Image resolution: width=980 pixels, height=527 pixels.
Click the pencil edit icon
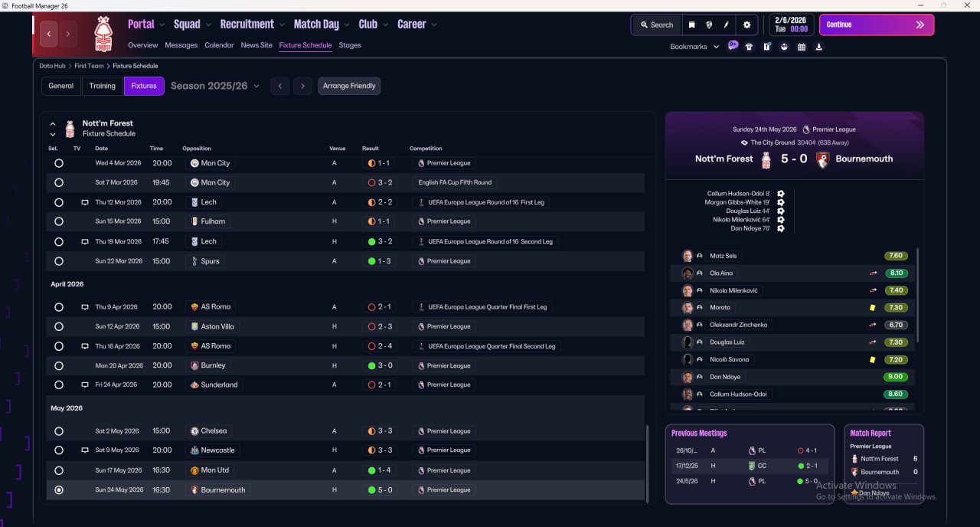(727, 25)
